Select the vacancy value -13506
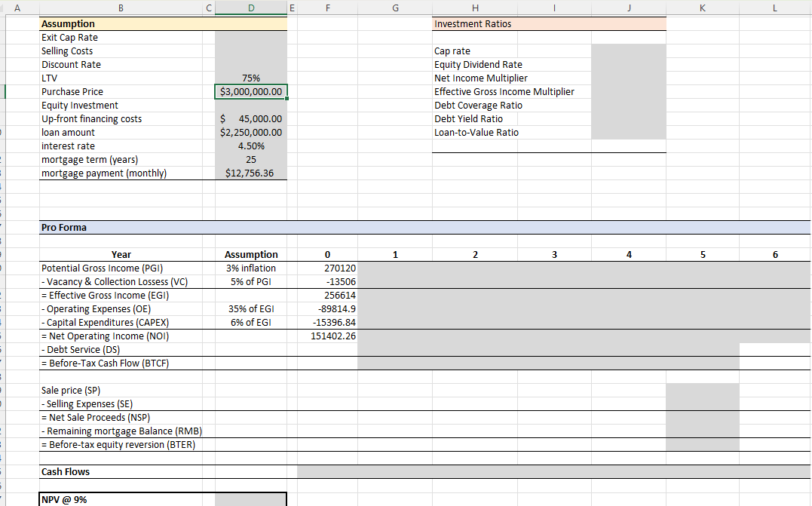Image resolution: width=812 pixels, height=506 pixels. [x=327, y=282]
